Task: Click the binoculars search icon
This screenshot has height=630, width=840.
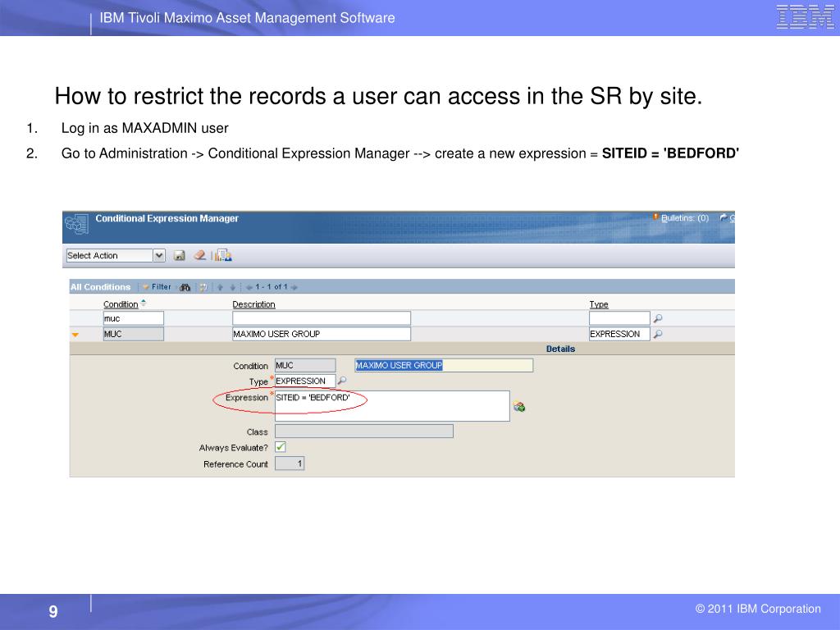Action: tap(185, 287)
